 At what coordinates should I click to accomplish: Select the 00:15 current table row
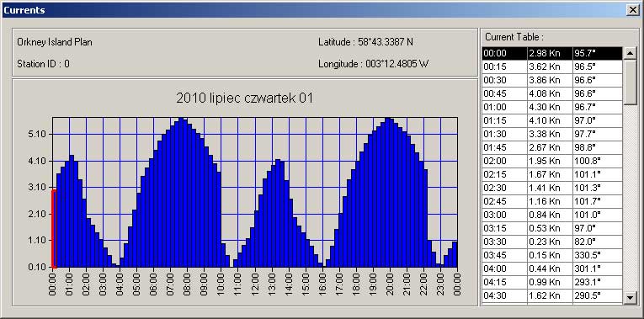552,66
